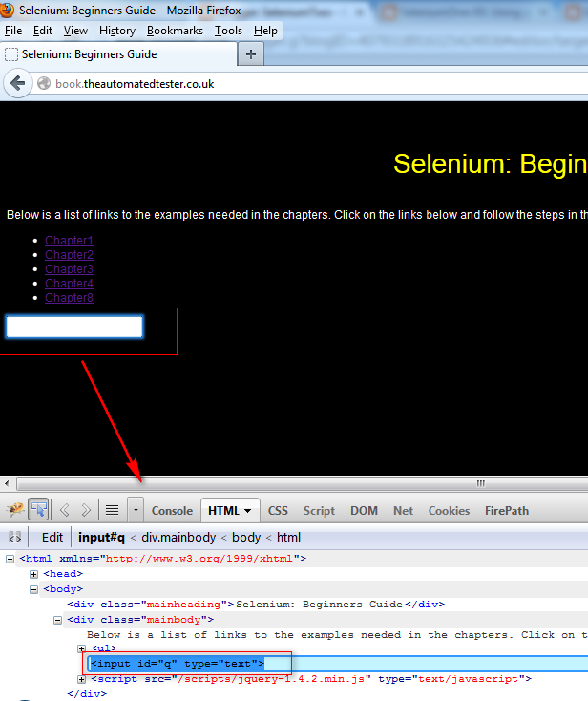Viewport: 588px width, 701px height.
Task: Click the closing </div> tag line
Action: click(87, 694)
